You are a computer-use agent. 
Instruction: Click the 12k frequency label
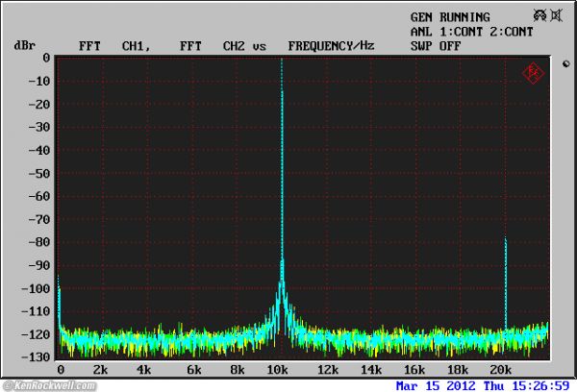[328, 369]
